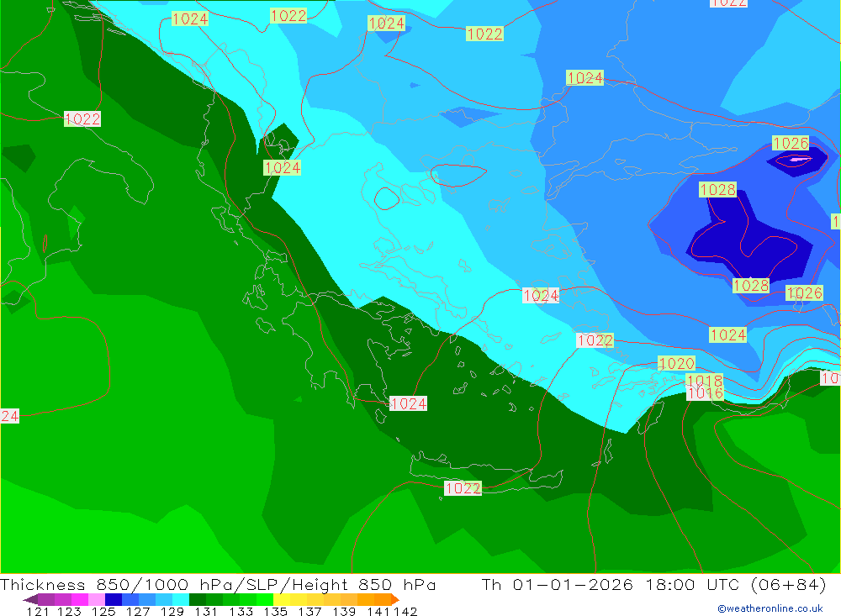Click the legend value 131

pyautogui.click(x=206, y=611)
